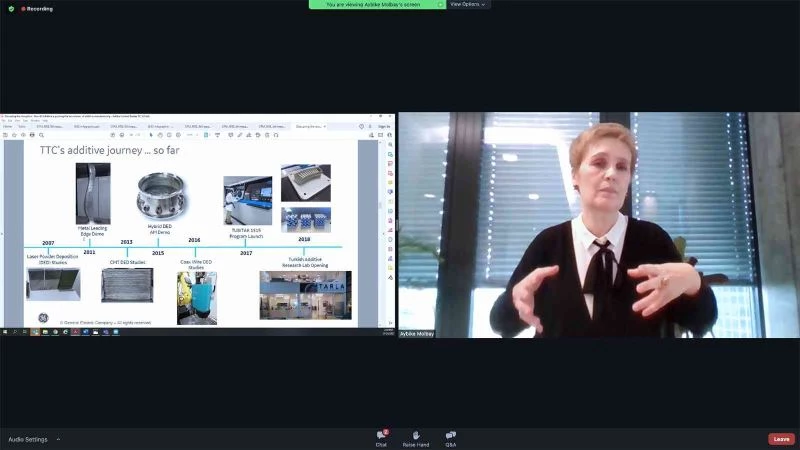Click the Raise Hand icon

pos(416,437)
